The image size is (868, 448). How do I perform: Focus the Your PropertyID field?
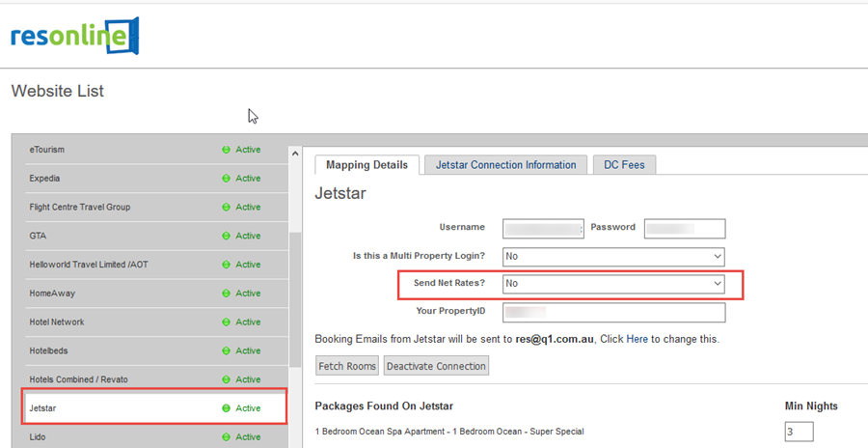pyautogui.click(x=614, y=312)
